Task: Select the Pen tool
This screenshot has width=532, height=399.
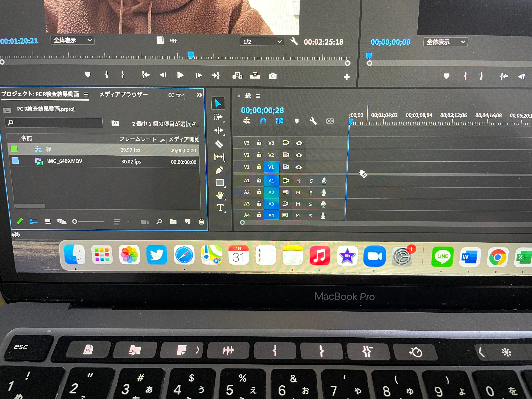Action: point(219,170)
